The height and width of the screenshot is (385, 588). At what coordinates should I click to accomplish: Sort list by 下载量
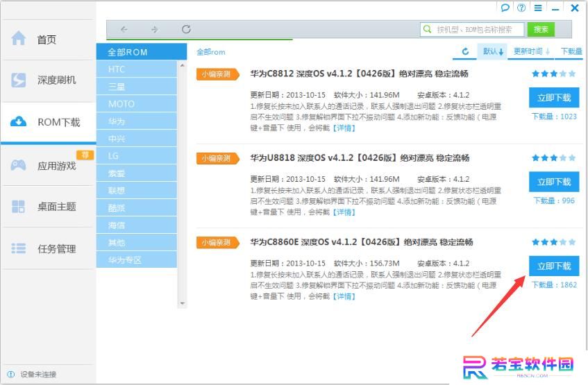pyautogui.click(x=571, y=51)
